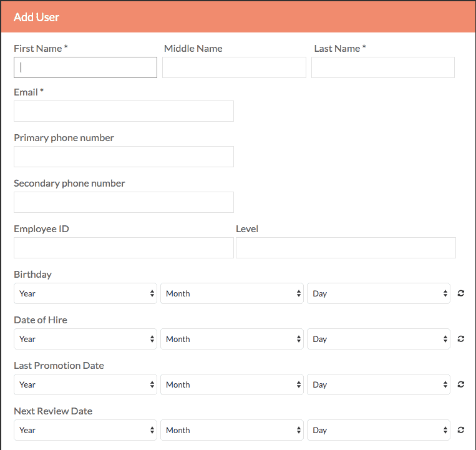Select Date of Hire Year dropdown
The image size is (476, 450).
pyautogui.click(x=85, y=339)
